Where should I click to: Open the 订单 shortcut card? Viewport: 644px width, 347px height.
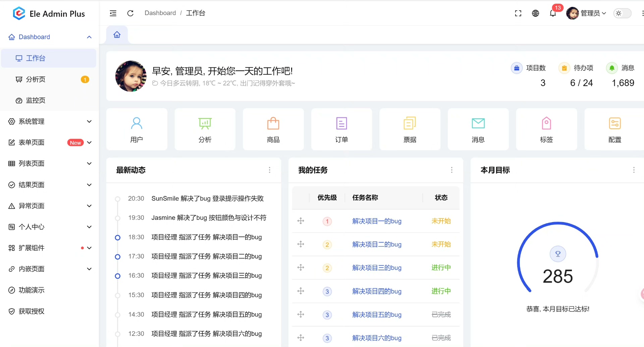tap(341, 129)
